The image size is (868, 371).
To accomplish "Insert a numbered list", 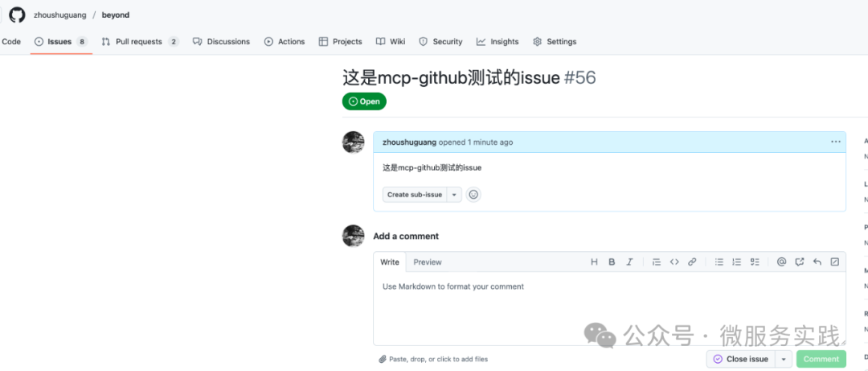I will 737,262.
